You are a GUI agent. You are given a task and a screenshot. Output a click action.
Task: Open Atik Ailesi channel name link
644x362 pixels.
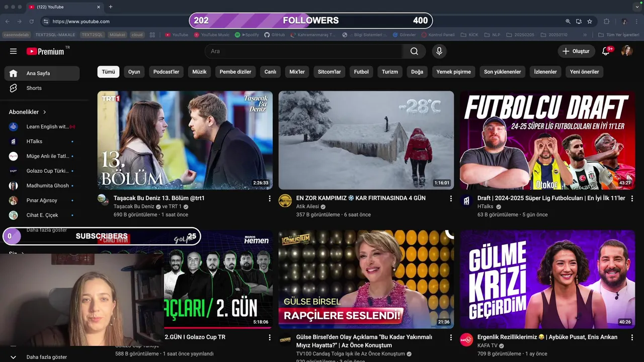(x=307, y=207)
